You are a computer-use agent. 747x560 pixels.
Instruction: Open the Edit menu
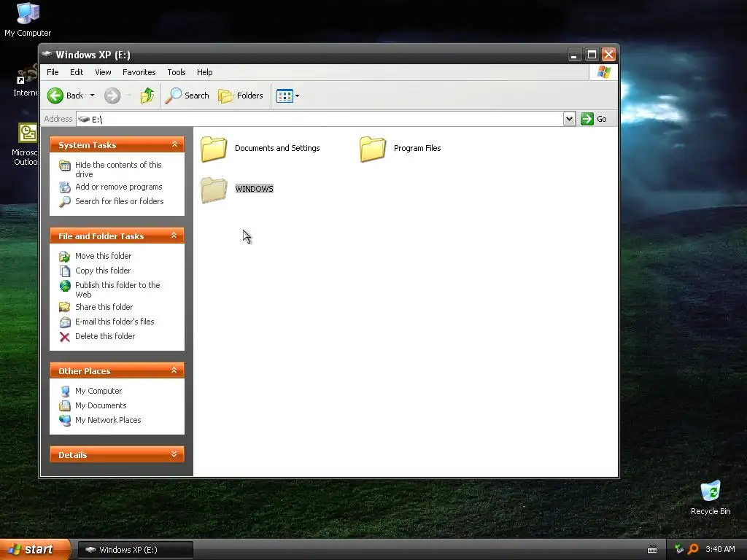[x=77, y=72]
